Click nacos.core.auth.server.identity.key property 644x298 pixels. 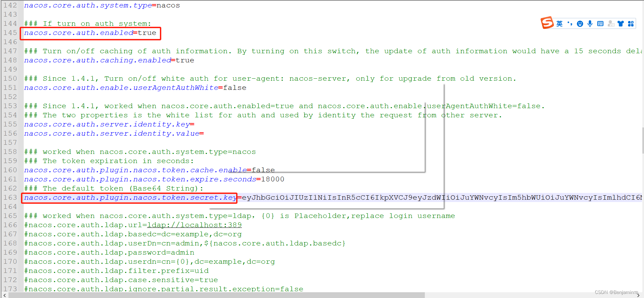point(107,124)
